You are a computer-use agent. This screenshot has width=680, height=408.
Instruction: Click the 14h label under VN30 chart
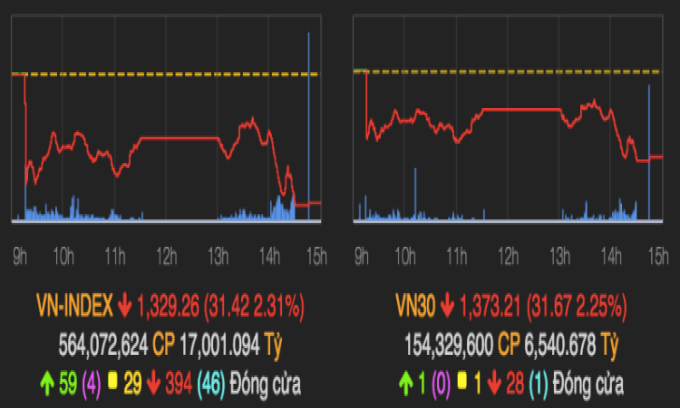[611, 257]
